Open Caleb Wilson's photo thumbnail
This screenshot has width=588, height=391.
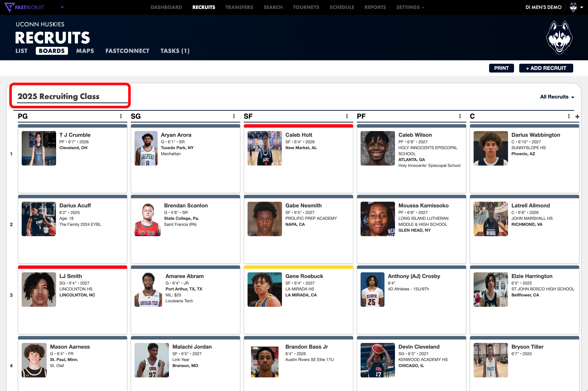click(x=378, y=148)
